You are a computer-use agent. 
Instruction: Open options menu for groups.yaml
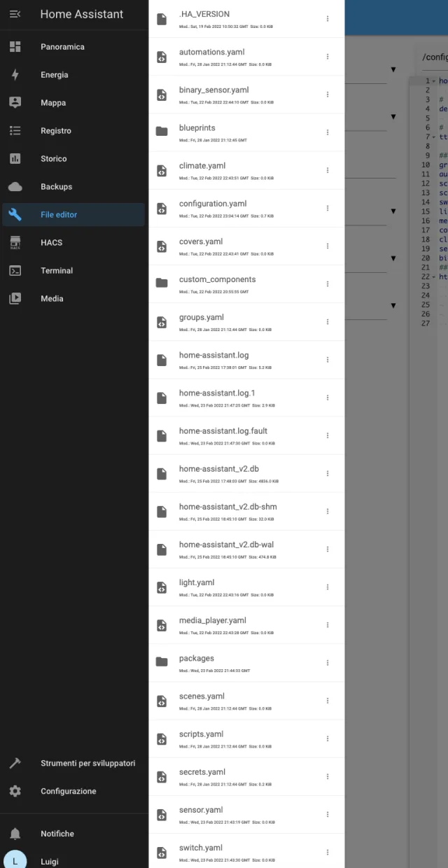pyautogui.click(x=328, y=321)
